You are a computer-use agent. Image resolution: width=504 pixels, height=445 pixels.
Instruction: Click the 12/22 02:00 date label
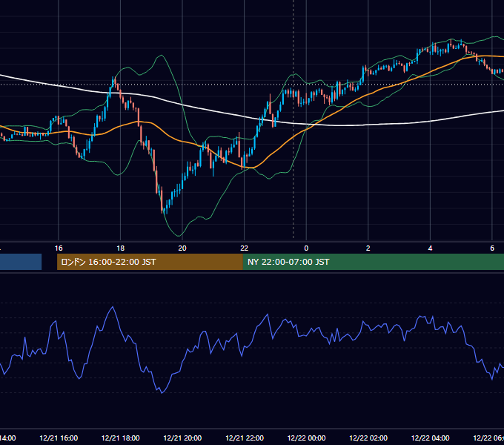[x=368, y=438]
